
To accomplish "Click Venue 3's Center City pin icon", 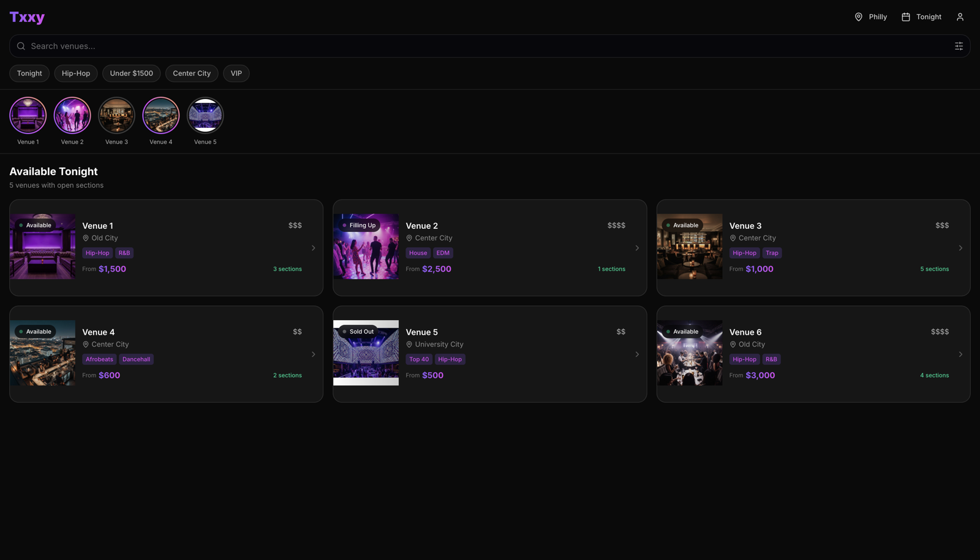I will pos(733,238).
